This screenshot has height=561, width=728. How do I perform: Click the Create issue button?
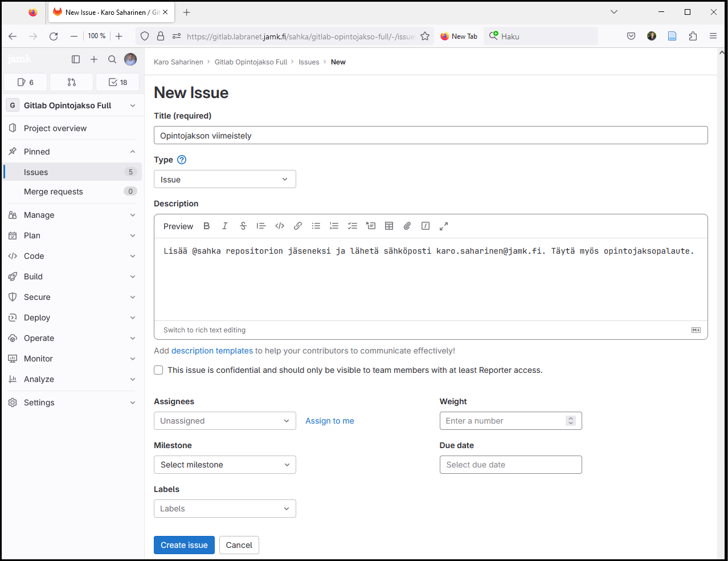184,545
